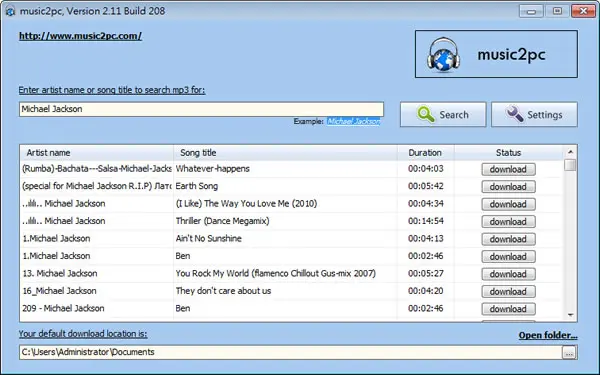Click song title 'Earth Song'
This screenshot has width=600, height=375.
pyautogui.click(x=197, y=186)
